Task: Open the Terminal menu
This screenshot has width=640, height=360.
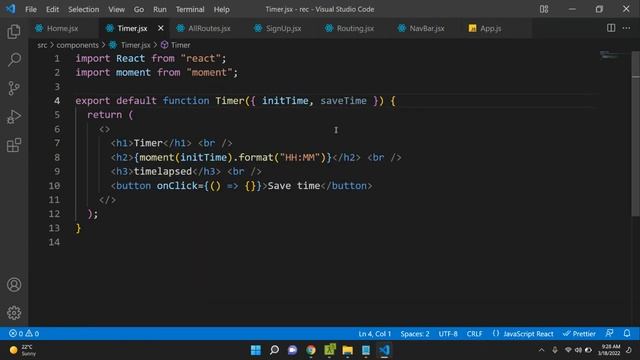Action: click(190, 9)
